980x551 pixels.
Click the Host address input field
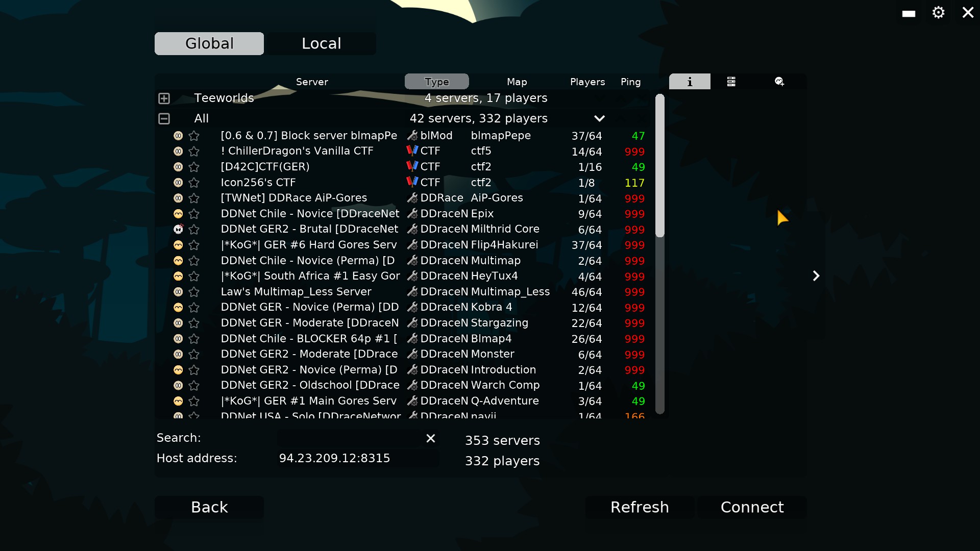pyautogui.click(x=358, y=458)
